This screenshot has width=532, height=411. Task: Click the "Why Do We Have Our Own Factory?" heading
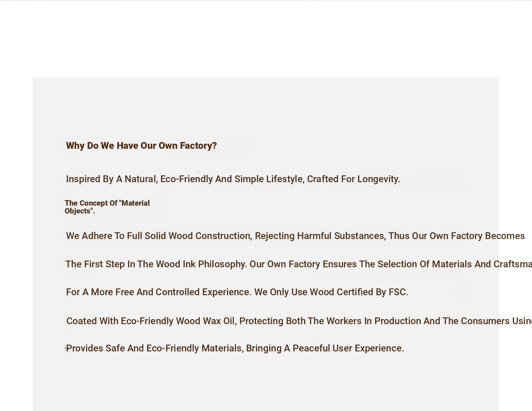(x=141, y=146)
